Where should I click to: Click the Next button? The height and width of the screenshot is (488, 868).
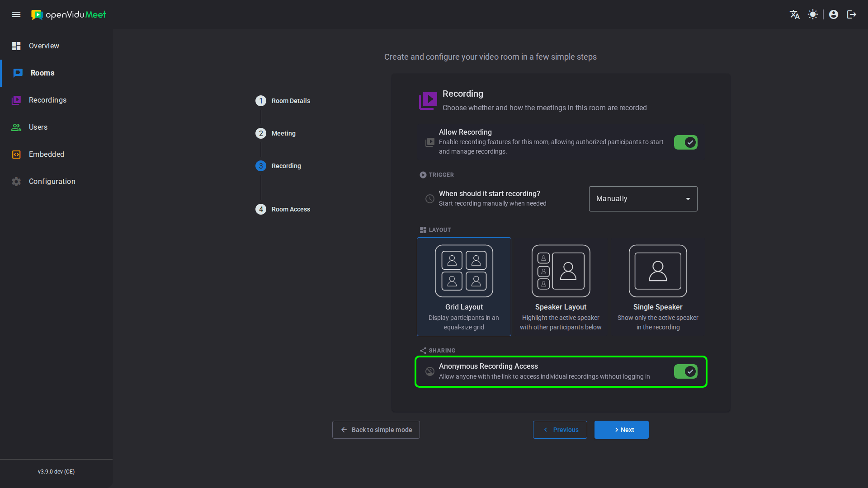click(x=621, y=430)
